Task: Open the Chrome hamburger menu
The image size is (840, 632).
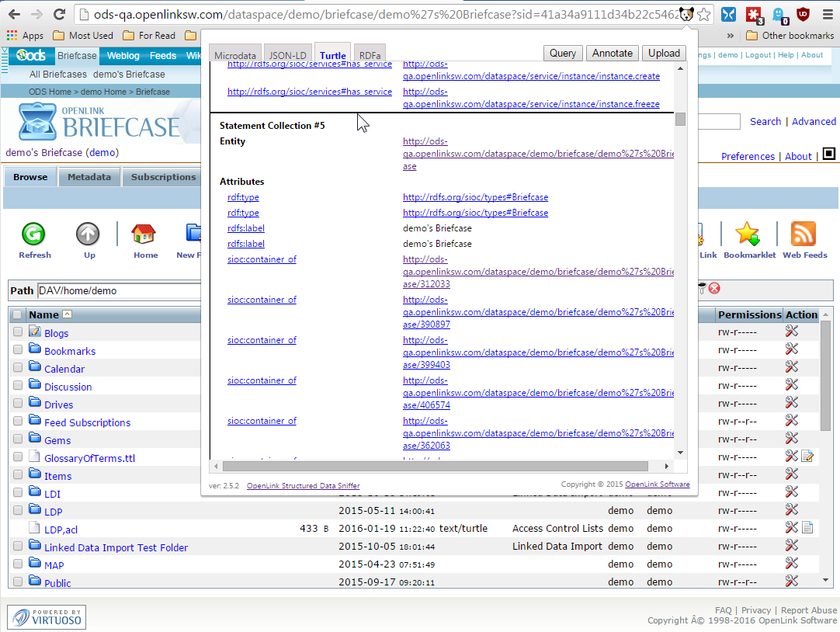Action: pyautogui.click(x=826, y=14)
